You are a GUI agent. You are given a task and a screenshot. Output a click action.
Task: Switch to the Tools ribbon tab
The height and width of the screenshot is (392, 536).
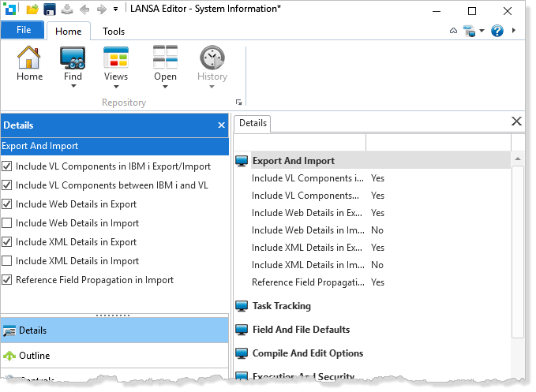point(114,32)
